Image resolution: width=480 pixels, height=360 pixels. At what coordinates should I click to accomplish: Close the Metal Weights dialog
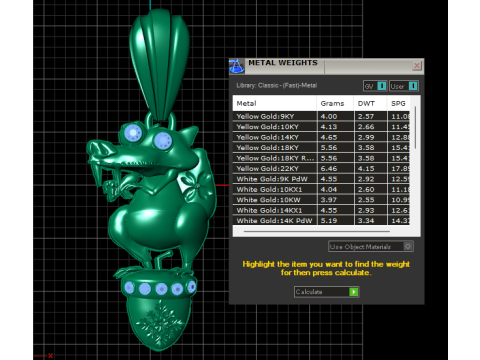[x=417, y=66]
